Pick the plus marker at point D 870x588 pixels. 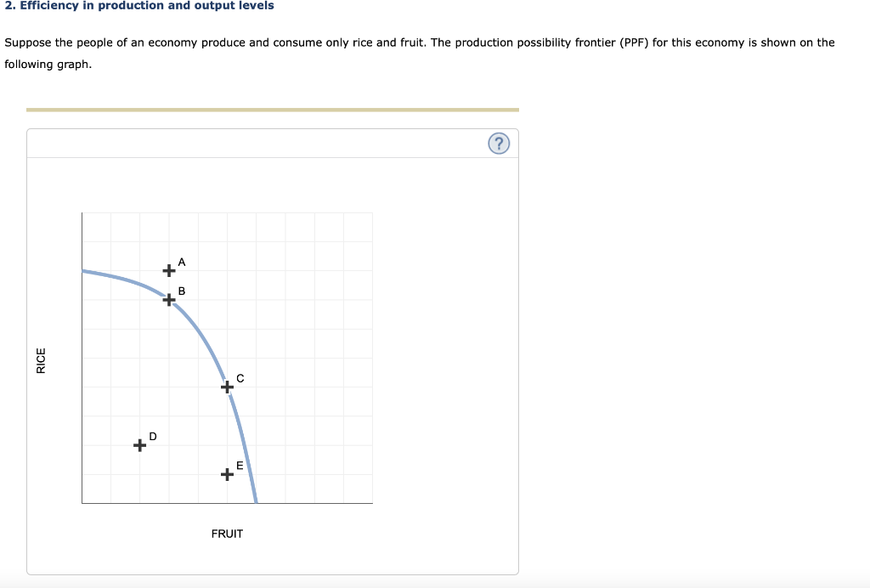[140, 445]
